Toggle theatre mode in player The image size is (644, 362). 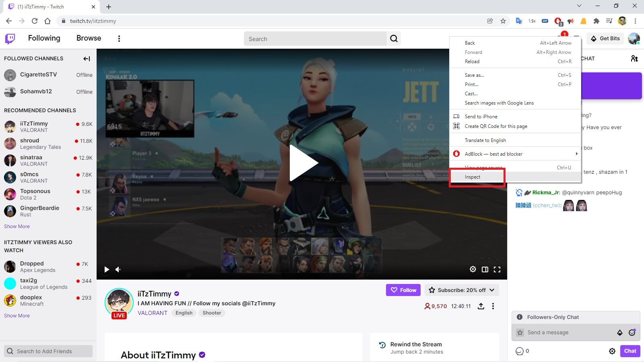(x=485, y=269)
